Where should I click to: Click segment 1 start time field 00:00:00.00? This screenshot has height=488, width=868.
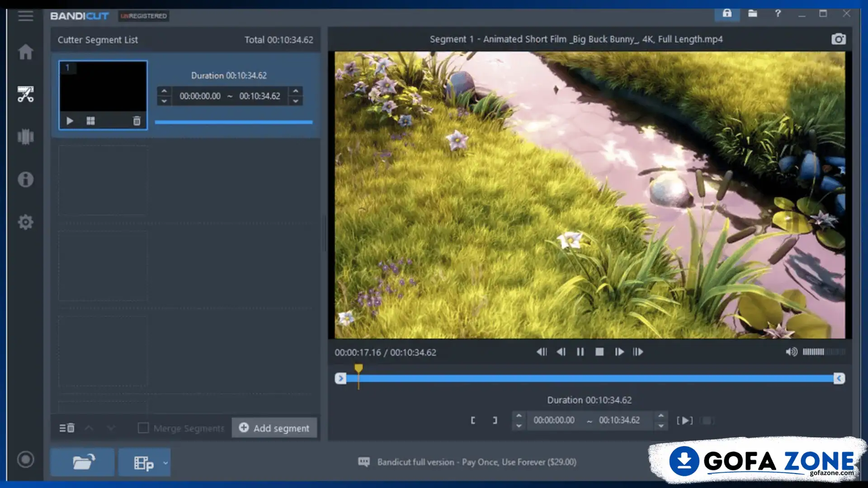(200, 96)
